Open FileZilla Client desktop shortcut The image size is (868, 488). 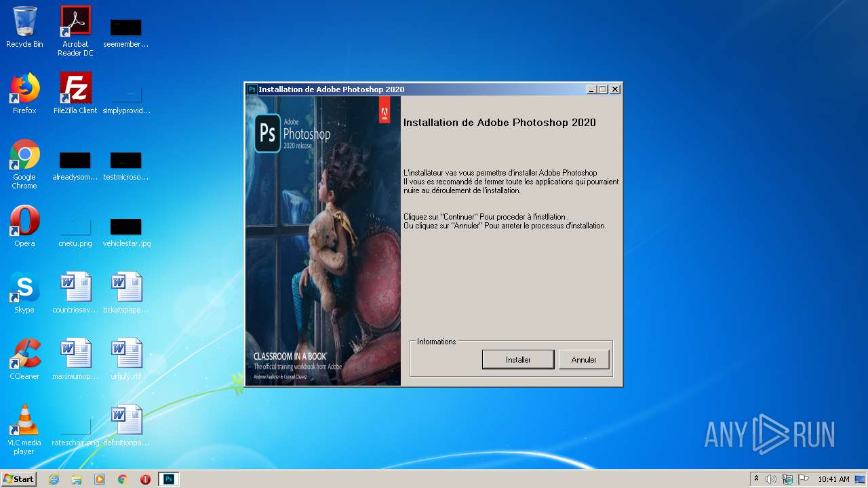click(x=75, y=94)
